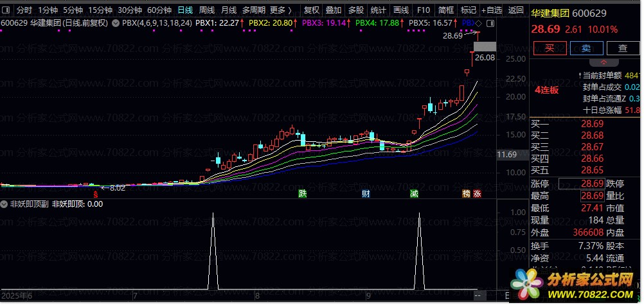Open 统计 statistics tool
644x305 pixels.
point(379,10)
